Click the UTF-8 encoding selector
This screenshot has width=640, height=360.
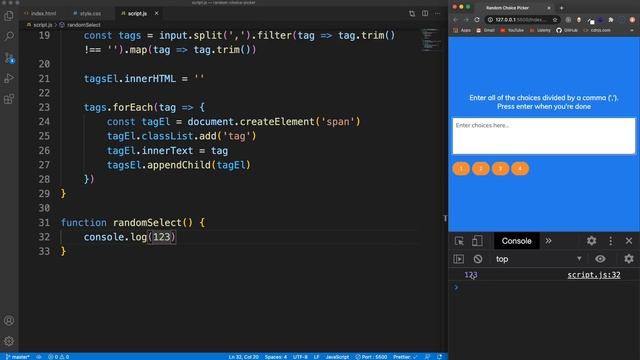click(300, 357)
